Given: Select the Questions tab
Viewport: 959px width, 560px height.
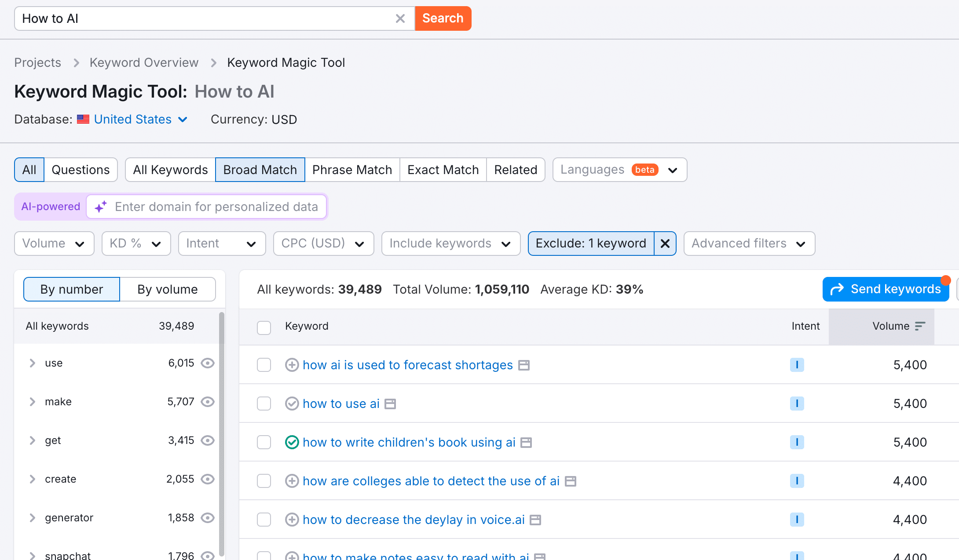Looking at the screenshot, I should coord(81,169).
